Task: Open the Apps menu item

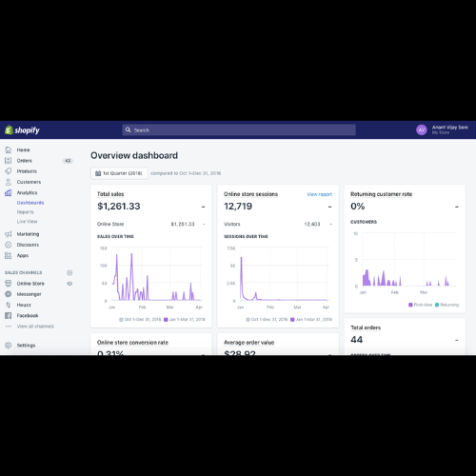Action: point(23,255)
